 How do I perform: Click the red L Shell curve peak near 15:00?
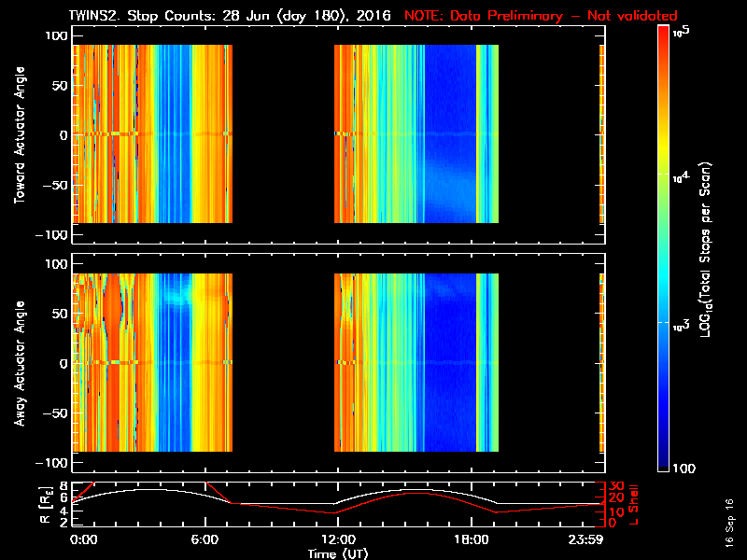(414, 494)
